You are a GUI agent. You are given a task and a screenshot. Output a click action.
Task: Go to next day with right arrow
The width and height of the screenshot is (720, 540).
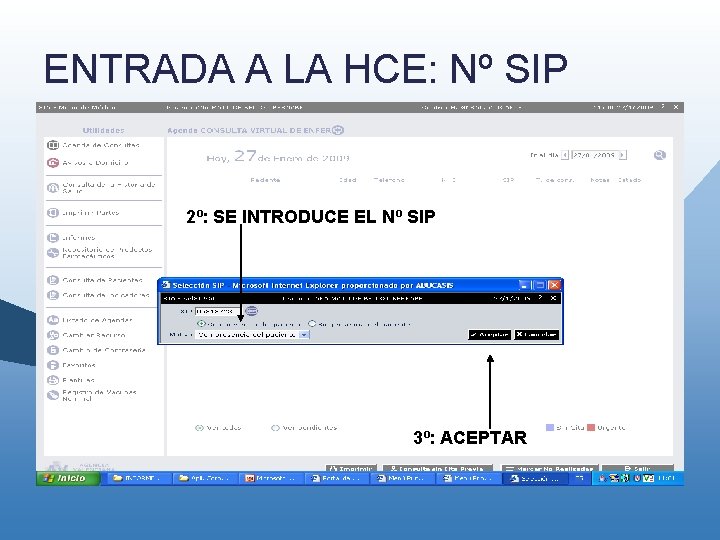pos(622,155)
